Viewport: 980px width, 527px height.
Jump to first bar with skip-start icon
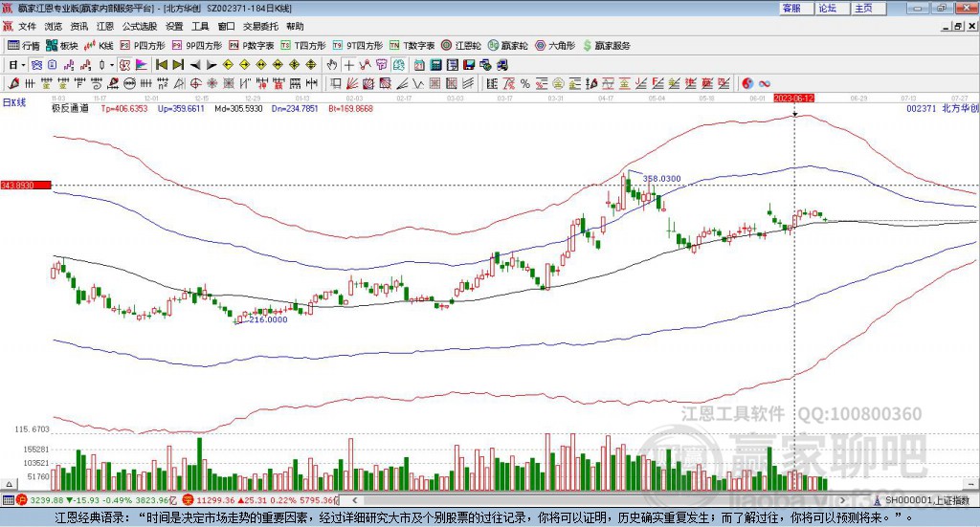tap(162, 65)
